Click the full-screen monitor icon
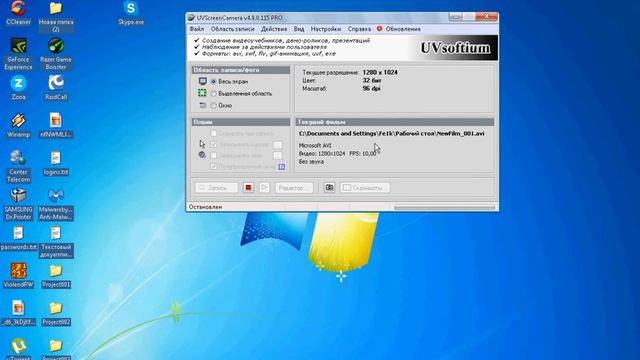The image size is (640, 360). pyautogui.click(x=202, y=81)
